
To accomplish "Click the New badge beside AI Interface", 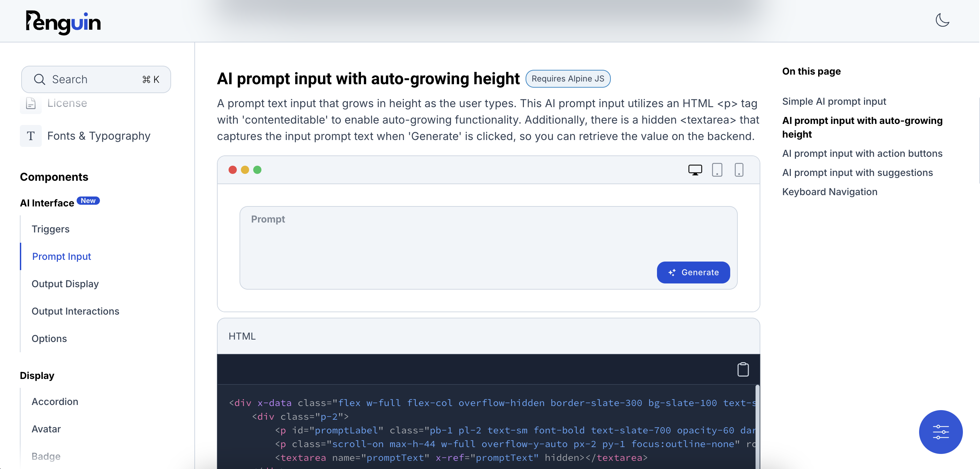I will tap(88, 201).
